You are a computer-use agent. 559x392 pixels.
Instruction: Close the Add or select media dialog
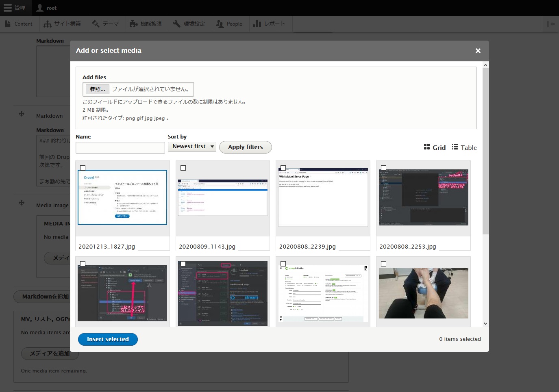(478, 51)
